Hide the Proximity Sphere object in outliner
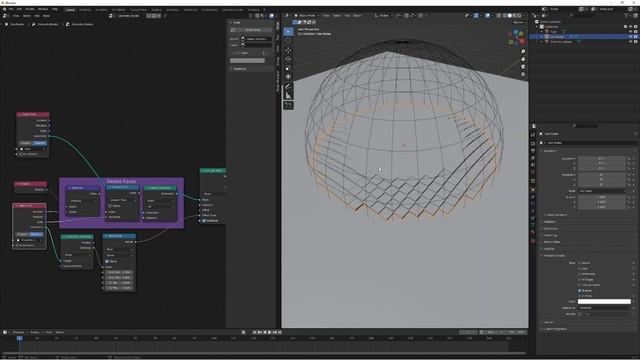 631,42
